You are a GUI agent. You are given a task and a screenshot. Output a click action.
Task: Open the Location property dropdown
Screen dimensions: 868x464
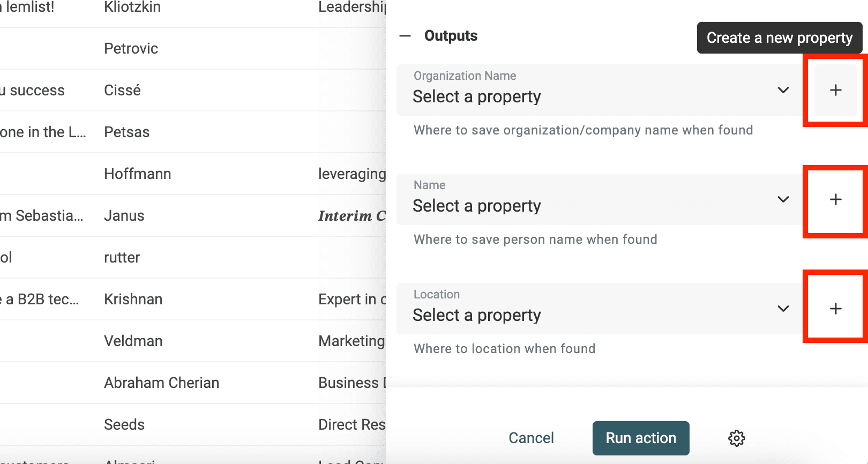click(600, 309)
